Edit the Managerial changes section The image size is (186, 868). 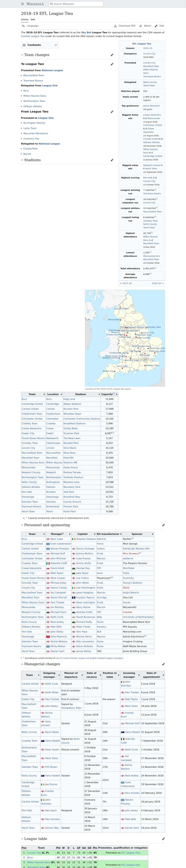click(x=163, y=664)
